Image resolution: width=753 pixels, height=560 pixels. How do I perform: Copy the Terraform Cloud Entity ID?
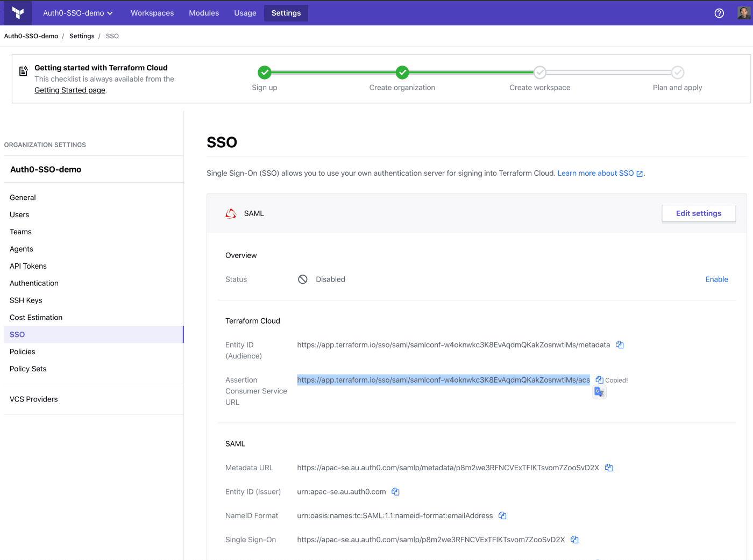620,345
